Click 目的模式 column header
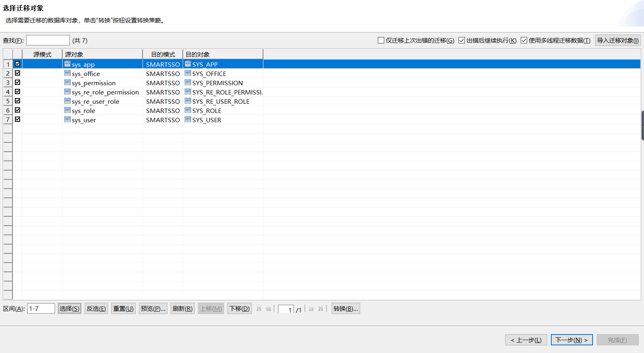The image size is (644, 353). (163, 54)
